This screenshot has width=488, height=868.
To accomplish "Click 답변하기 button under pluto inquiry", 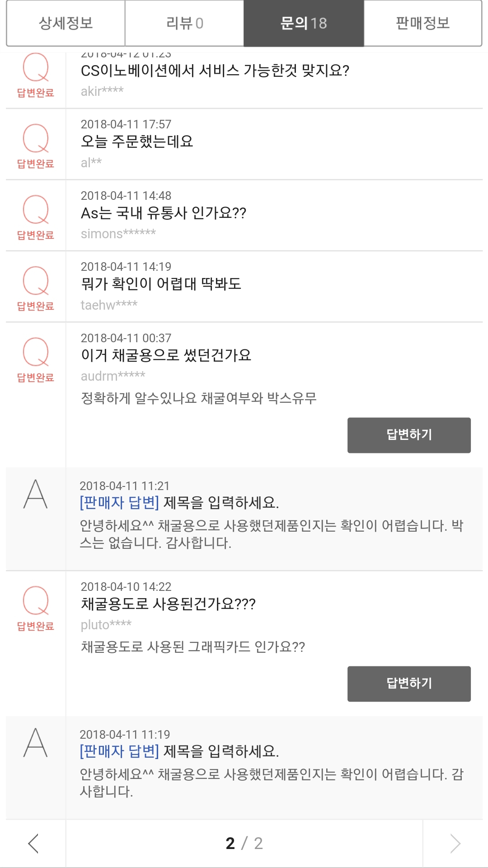I will (x=409, y=684).
